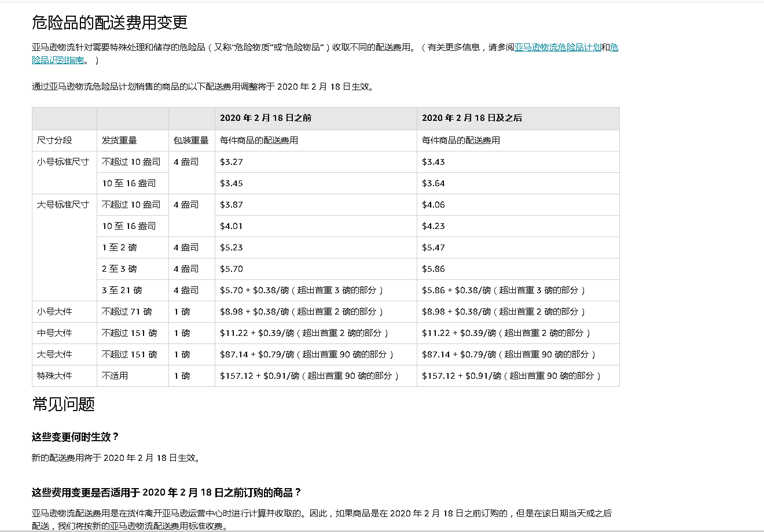This screenshot has width=764, height=532.
Task: Select the 及之后 column $8.98 + $0.38/磅 cell
Action: click(518, 312)
